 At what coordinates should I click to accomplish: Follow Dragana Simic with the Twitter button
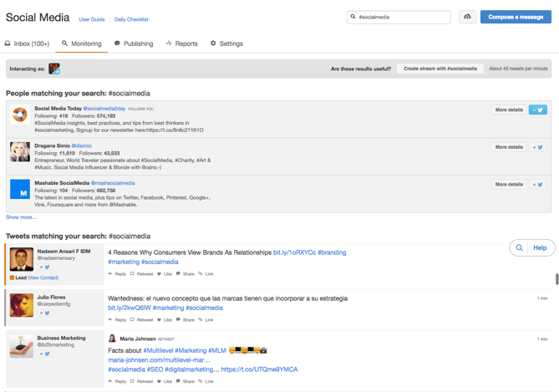[x=537, y=147]
